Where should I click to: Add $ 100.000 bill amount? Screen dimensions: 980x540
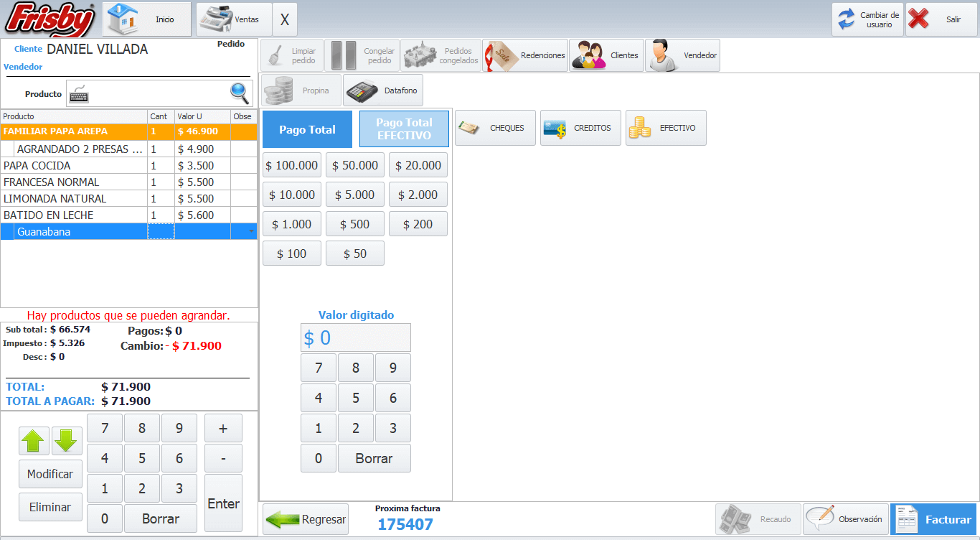(x=292, y=165)
